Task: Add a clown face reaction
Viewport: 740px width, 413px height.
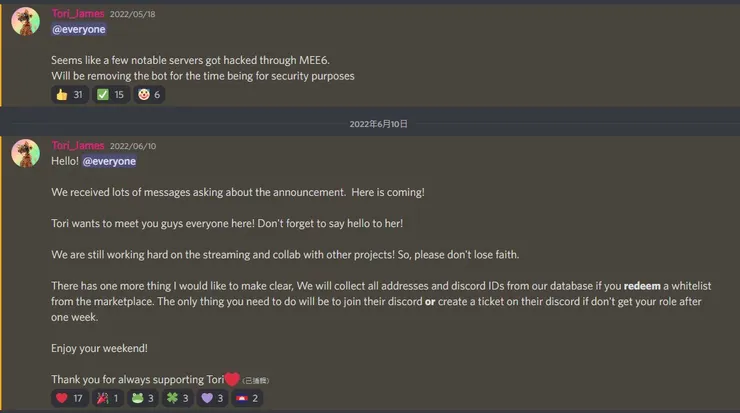Action: tap(150, 95)
